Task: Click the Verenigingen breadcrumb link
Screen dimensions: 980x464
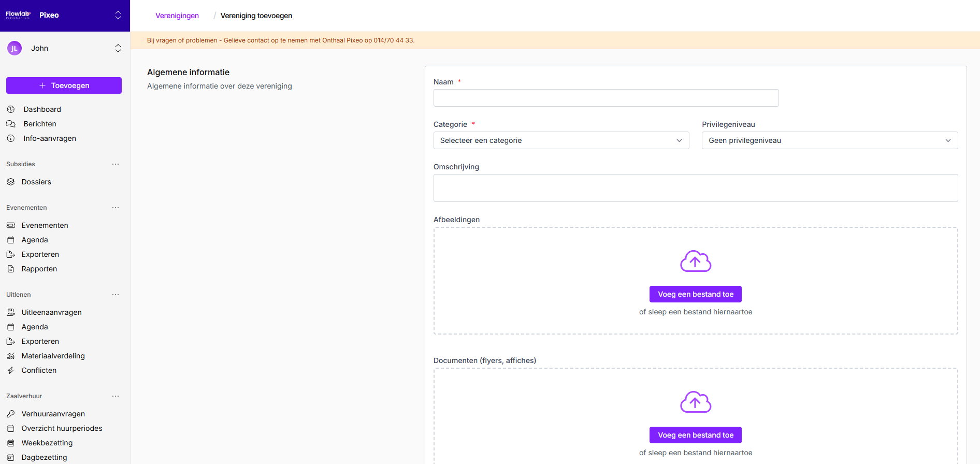Action: (x=177, y=16)
